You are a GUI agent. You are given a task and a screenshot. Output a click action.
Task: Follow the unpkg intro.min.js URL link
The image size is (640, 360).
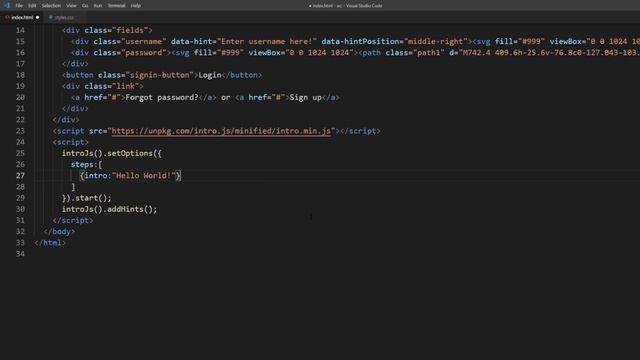[x=221, y=131]
